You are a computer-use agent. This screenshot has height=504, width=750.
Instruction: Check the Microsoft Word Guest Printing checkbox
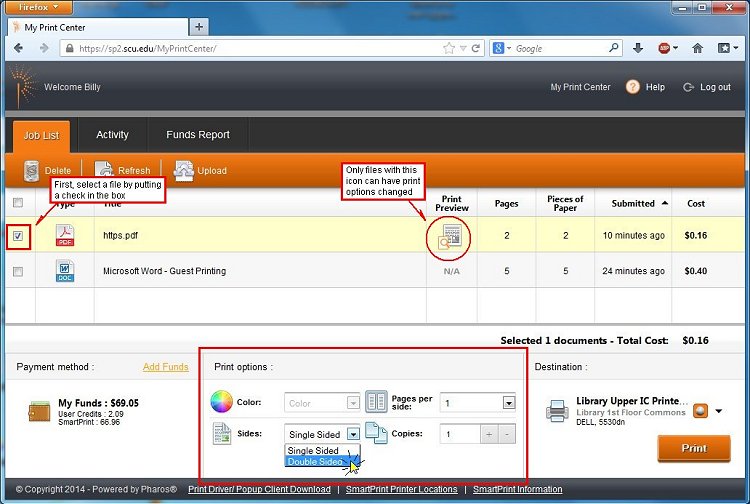pyautogui.click(x=17, y=271)
